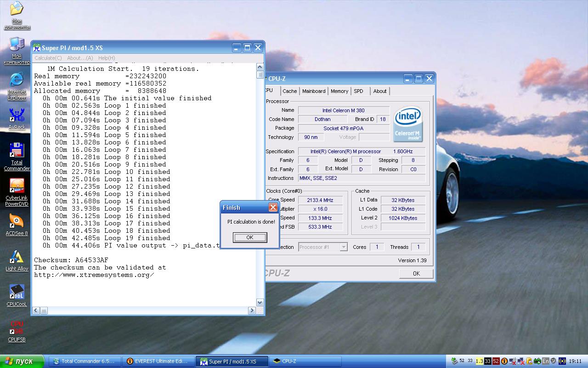Click the Checksum: A64533AF line
Viewport: 588px width, 368px height.
tap(71, 260)
